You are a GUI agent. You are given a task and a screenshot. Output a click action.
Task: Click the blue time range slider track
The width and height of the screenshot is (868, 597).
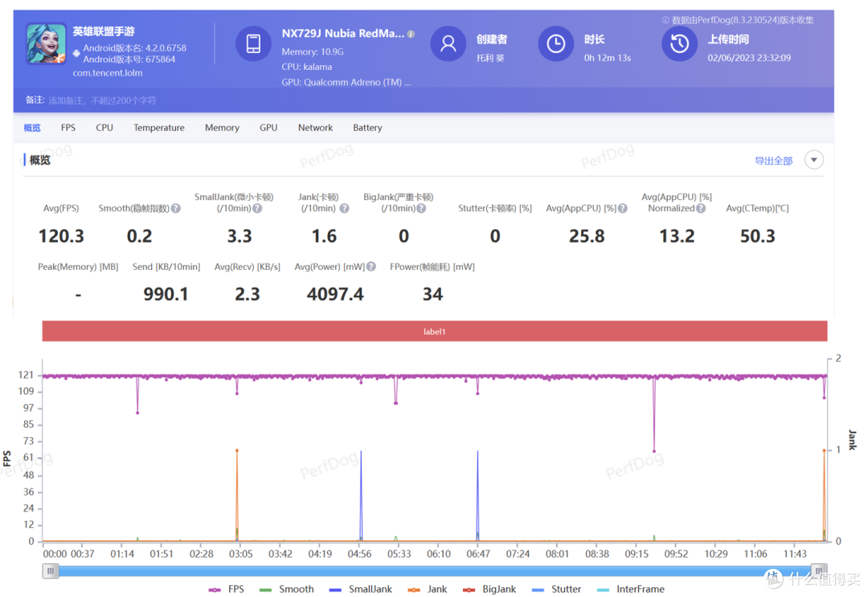[x=435, y=571]
